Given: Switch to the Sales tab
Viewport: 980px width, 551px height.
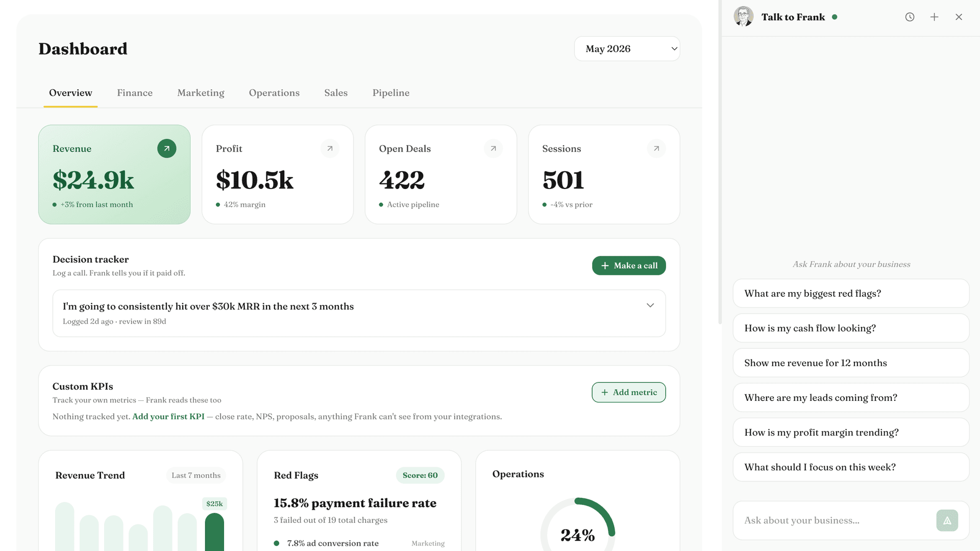Looking at the screenshot, I should (336, 93).
